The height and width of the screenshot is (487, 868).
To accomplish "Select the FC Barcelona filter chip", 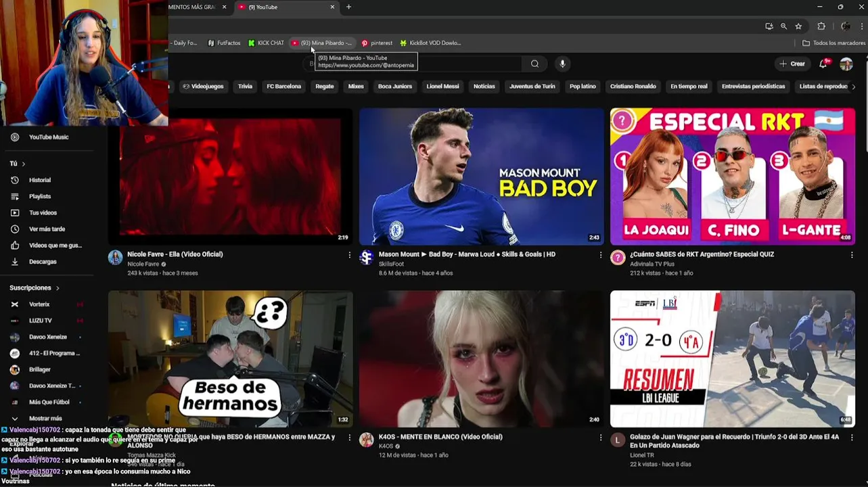I will (283, 87).
